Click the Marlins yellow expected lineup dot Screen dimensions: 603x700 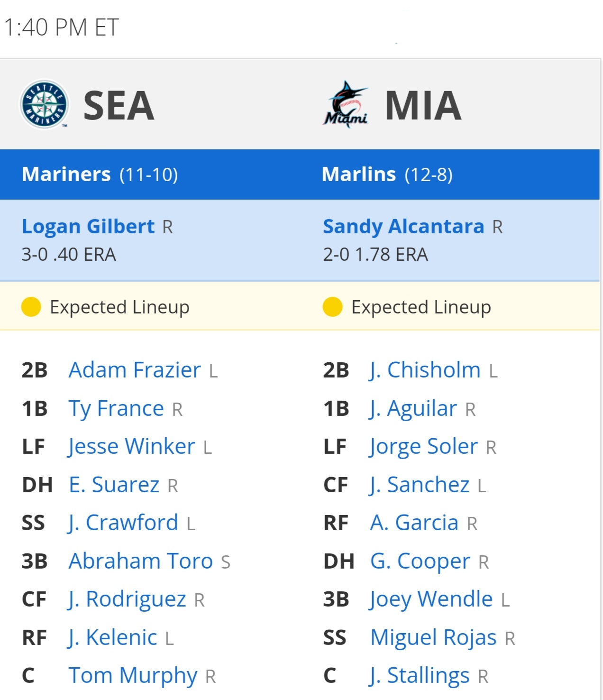[x=333, y=307]
